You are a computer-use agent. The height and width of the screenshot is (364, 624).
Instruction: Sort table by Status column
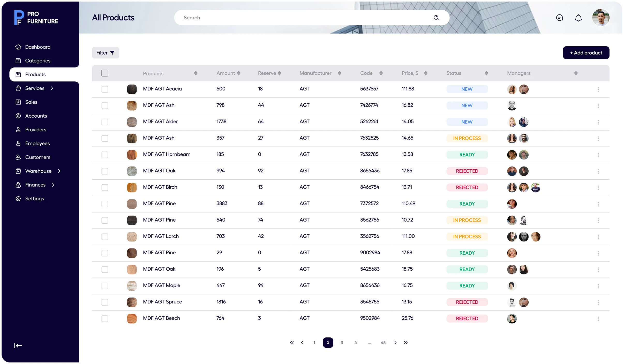point(486,73)
